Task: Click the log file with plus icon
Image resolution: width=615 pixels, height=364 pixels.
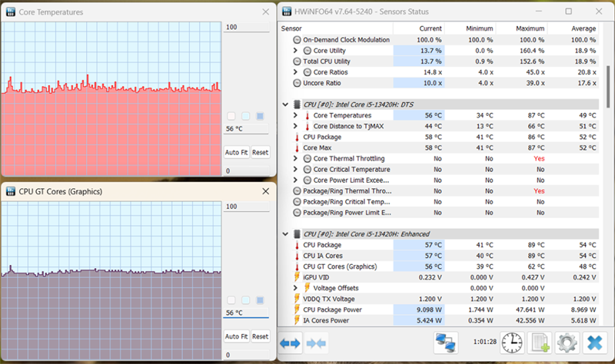Action: pyautogui.click(x=540, y=342)
